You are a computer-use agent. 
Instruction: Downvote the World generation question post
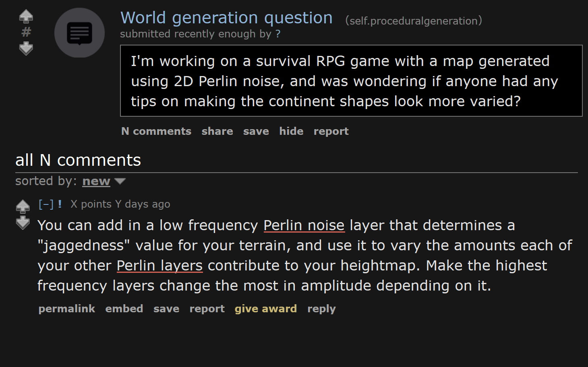click(x=26, y=48)
